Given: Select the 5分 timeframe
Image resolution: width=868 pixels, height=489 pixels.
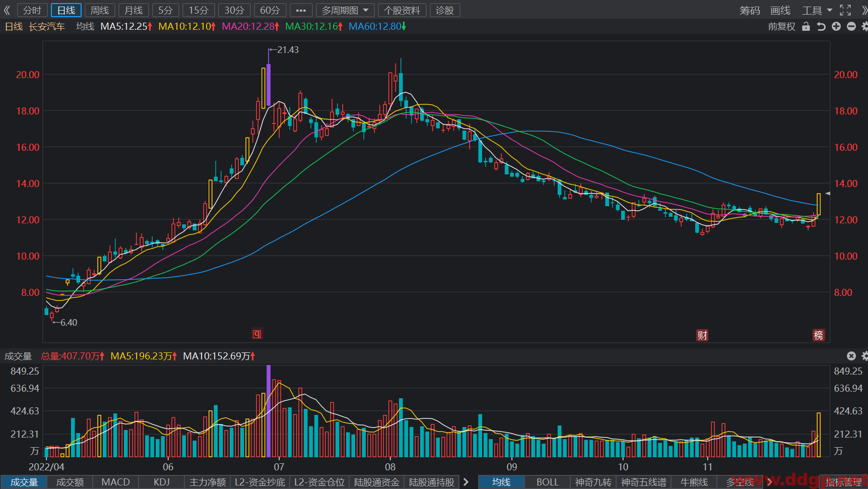Looking at the screenshot, I should tap(166, 10).
